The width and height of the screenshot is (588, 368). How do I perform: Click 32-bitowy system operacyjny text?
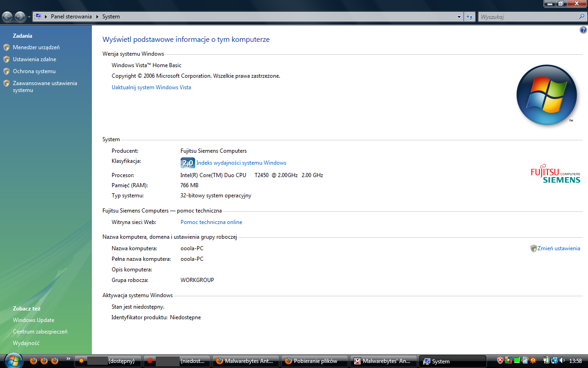216,195
